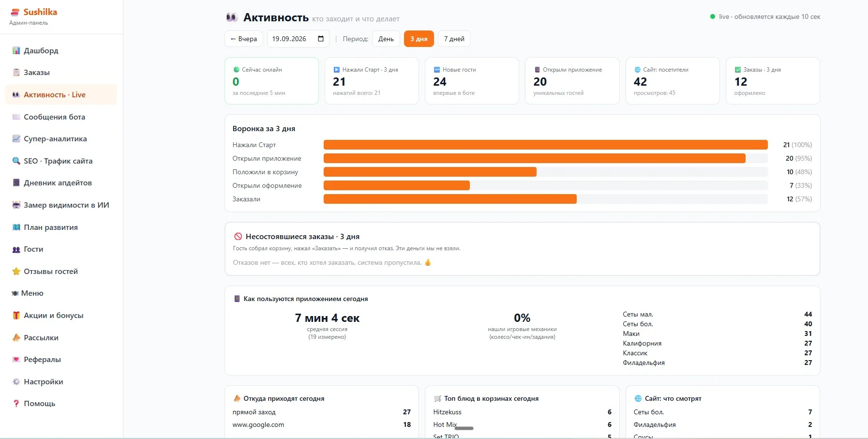The width and height of the screenshot is (868, 439).
Task: Click the Сообщения бота icon
Action: click(x=16, y=117)
